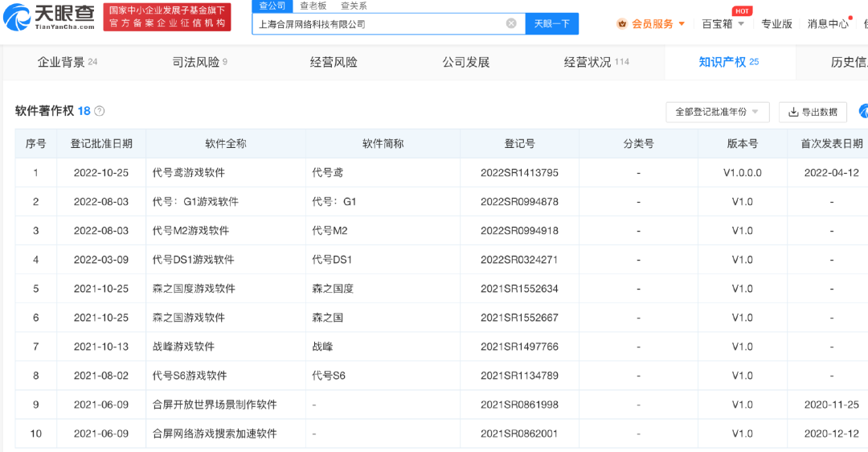
Task: Click registration number 2022SR1413795
Action: click(519, 173)
